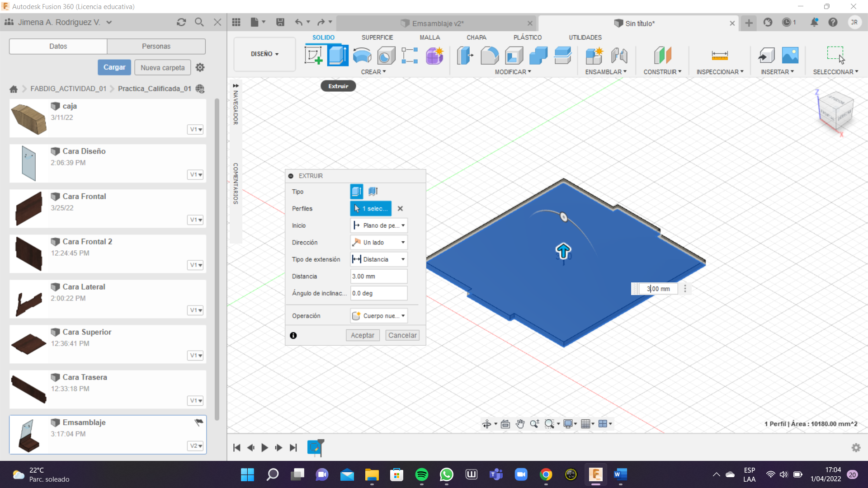Click the Measure inspect icon
Viewport: 868px width, 488px height.
coord(719,56)
